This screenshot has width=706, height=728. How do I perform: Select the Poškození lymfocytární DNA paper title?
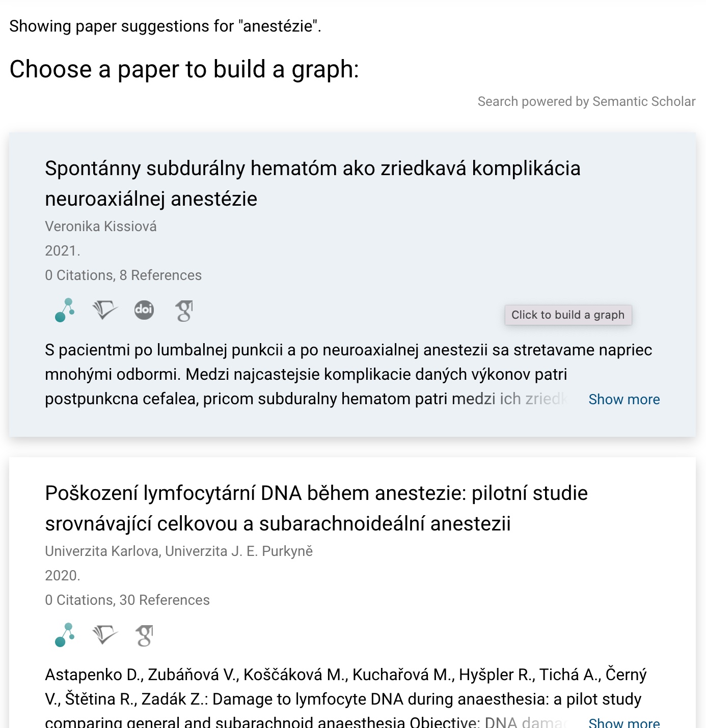tap(316, 508)
